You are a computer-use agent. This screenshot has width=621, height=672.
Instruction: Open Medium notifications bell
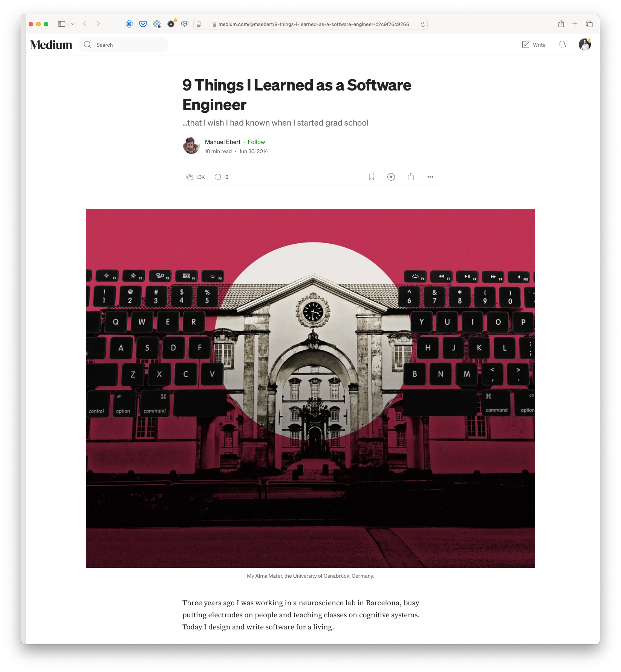point(562,44)
